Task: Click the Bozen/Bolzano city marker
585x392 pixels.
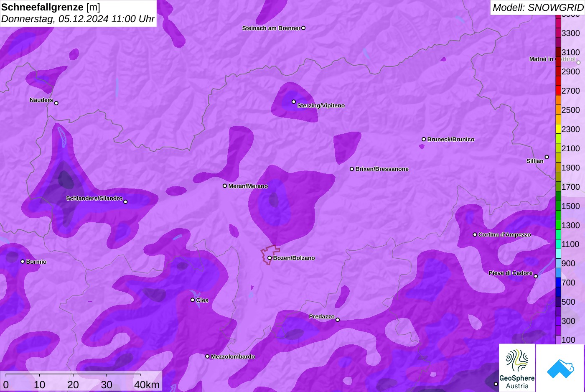Action: [270, 258]
